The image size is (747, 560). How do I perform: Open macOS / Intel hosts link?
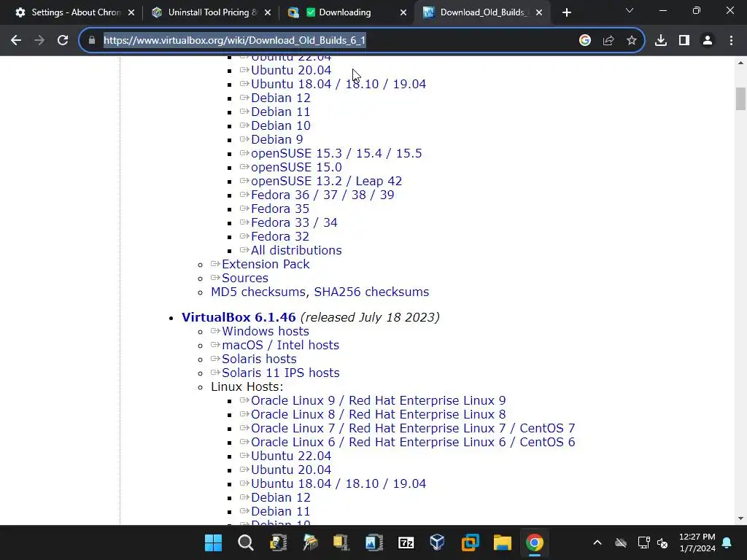coord(281,345)
